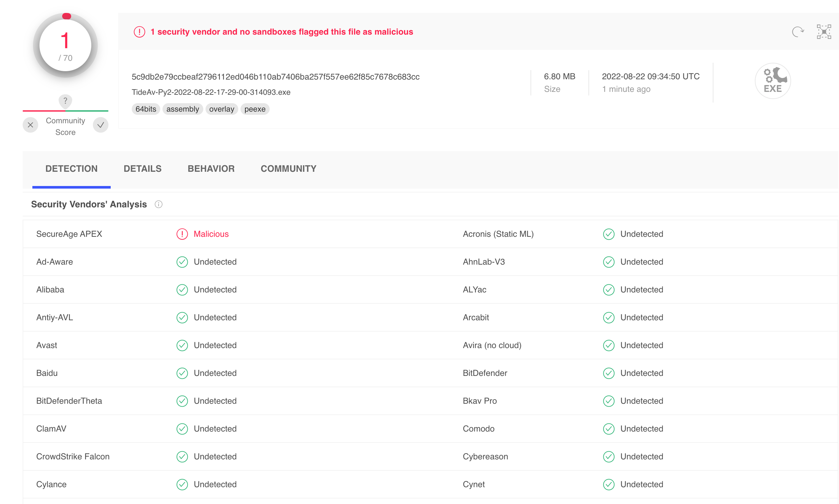Click the peexe tag
Screen dimensions: 839x504
pos(254,109)
